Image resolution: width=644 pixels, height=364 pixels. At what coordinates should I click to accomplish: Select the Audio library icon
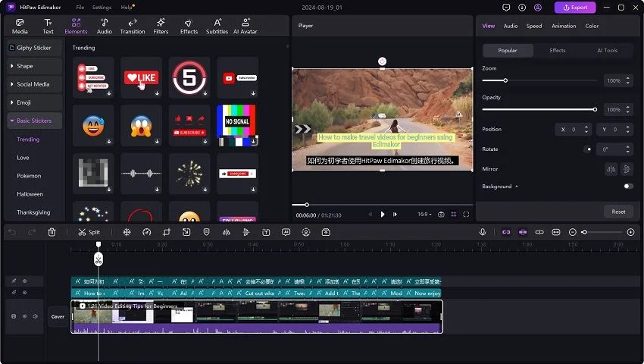point(105,27)
